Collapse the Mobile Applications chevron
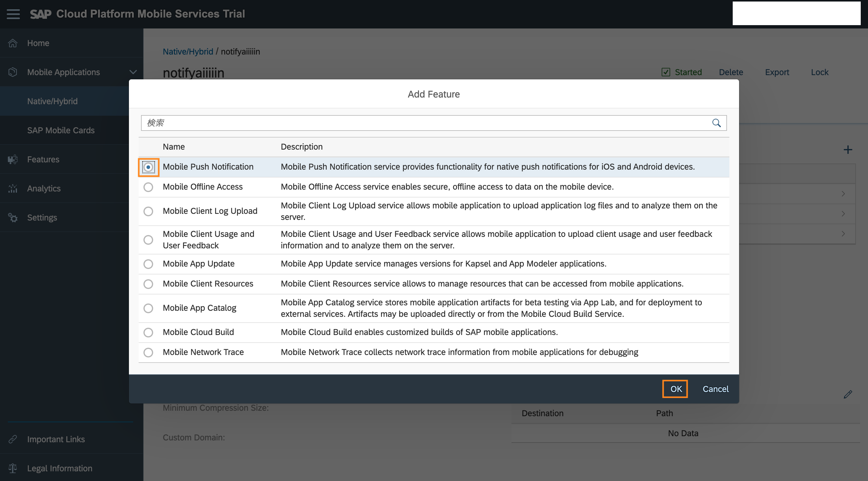The image size is (868, 481). 133,72
